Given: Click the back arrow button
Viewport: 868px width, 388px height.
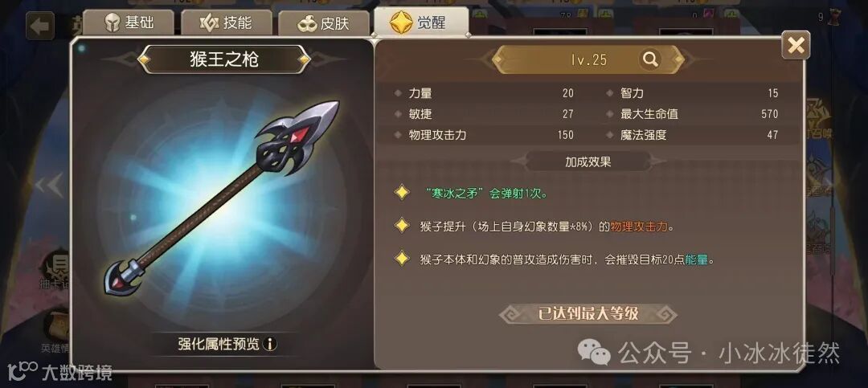Looking at the screenshot, I should 40,26.
